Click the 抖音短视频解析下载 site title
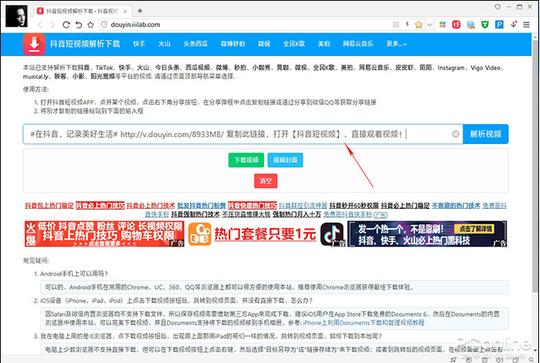Image resolution: width=540 pixels, height=363 pixels. click(85, 44)
